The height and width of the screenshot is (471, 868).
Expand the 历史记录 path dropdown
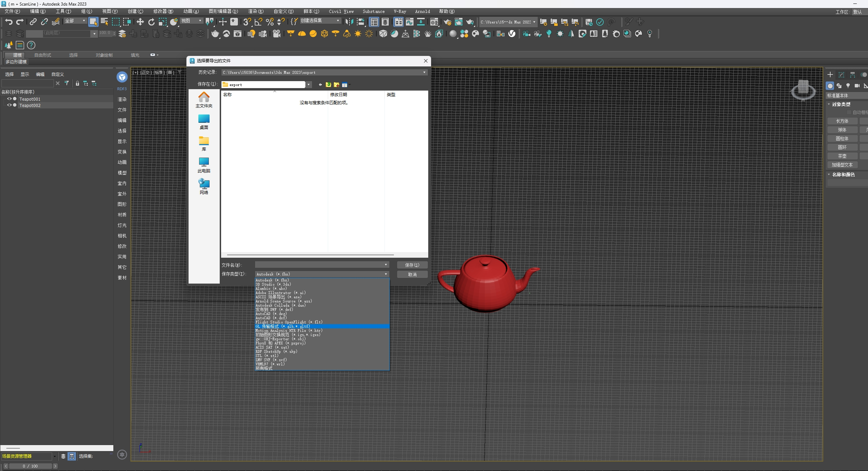[x=424, y=72]
